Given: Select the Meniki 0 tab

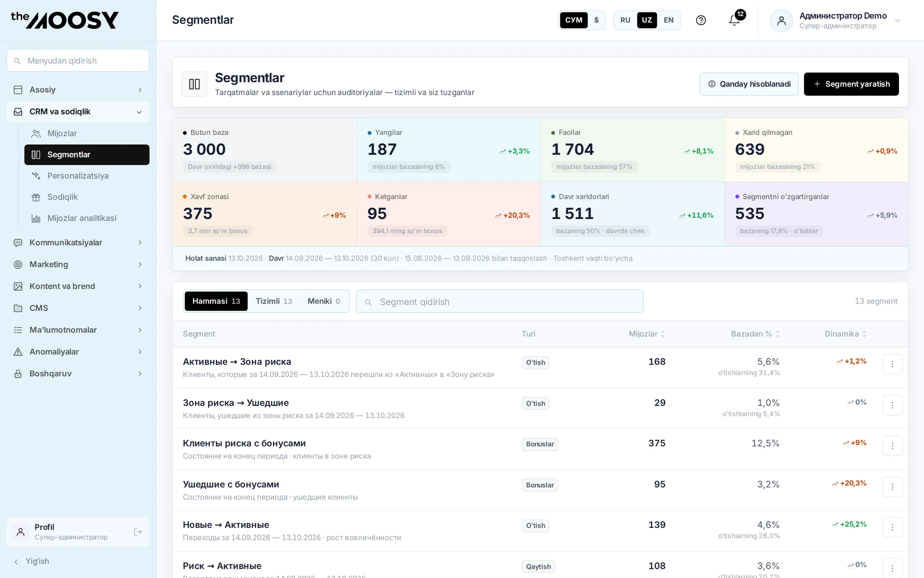Looking at the screenshot, I should click(324, 301).
